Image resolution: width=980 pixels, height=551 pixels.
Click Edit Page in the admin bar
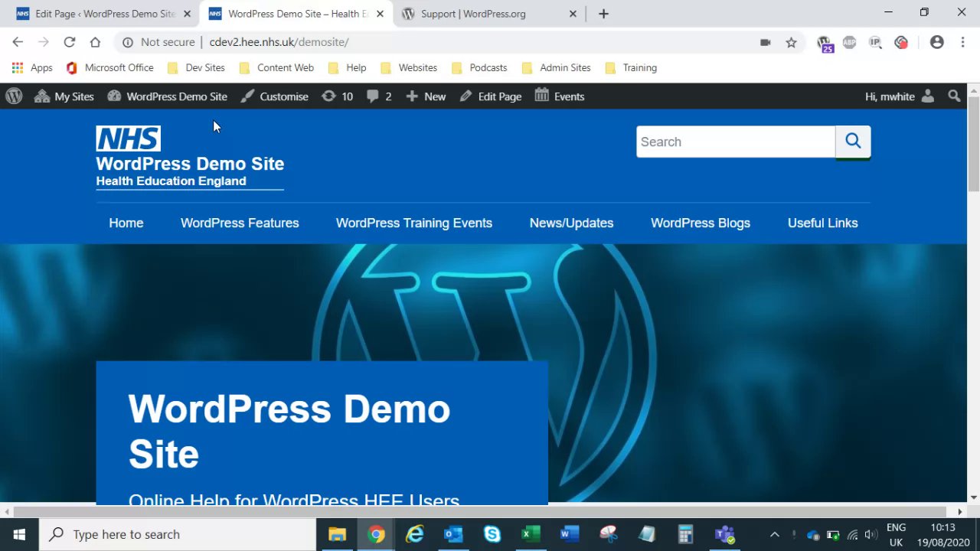tap(491, 96)
